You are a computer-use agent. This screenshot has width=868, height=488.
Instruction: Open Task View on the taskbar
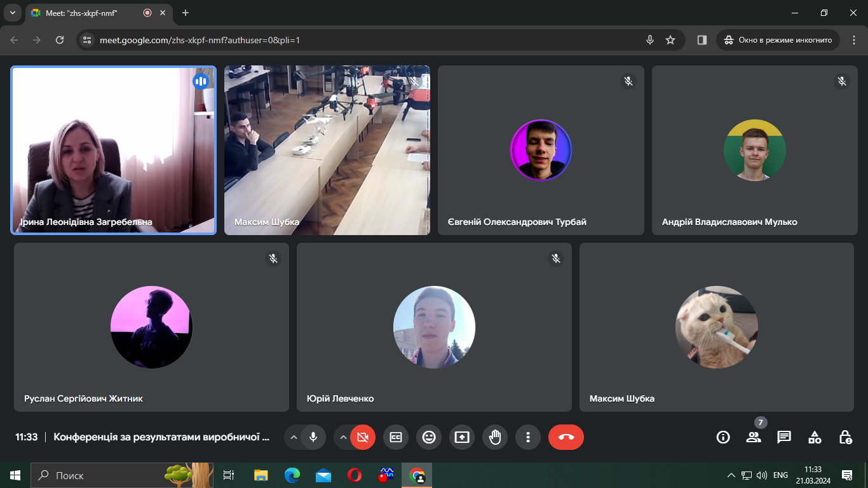(229, 475)
